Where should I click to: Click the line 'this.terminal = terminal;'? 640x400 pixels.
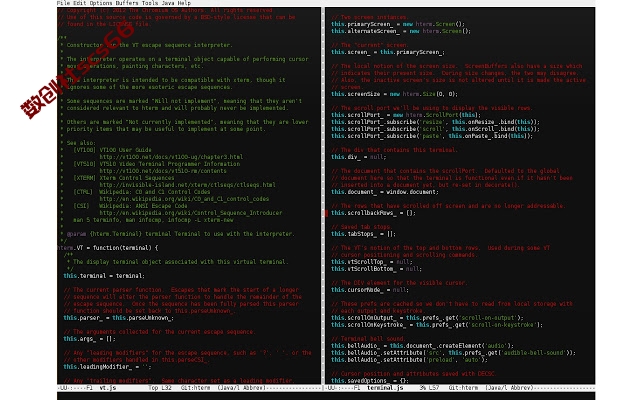(x=104, y=276)
